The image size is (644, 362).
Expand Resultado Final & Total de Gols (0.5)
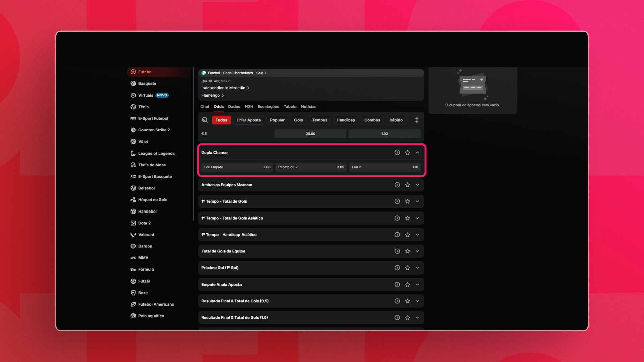point(417,301)
